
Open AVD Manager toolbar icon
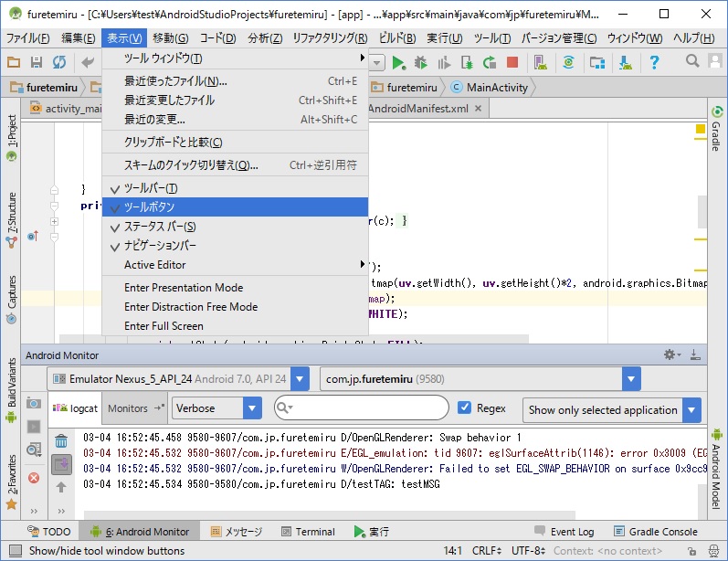click(541, 62)
